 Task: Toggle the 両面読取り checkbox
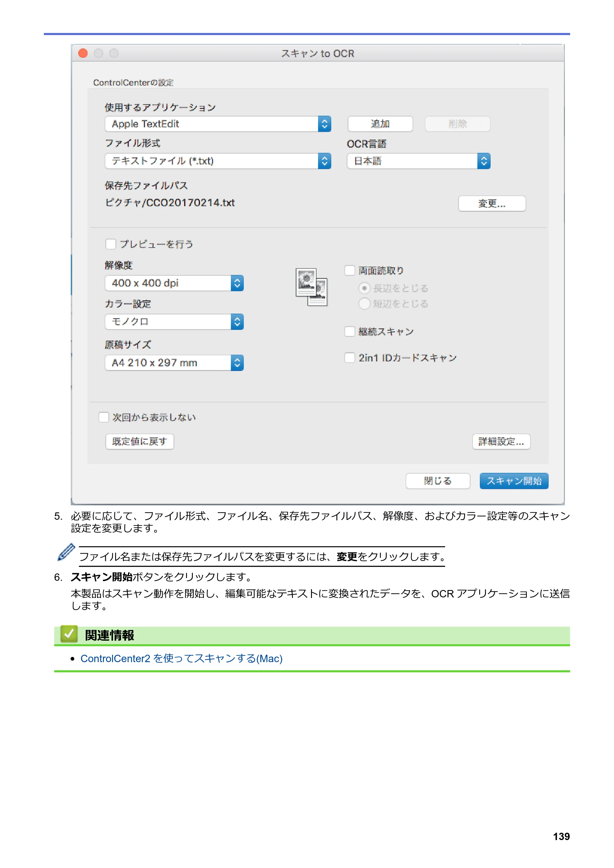click(350, 271)
